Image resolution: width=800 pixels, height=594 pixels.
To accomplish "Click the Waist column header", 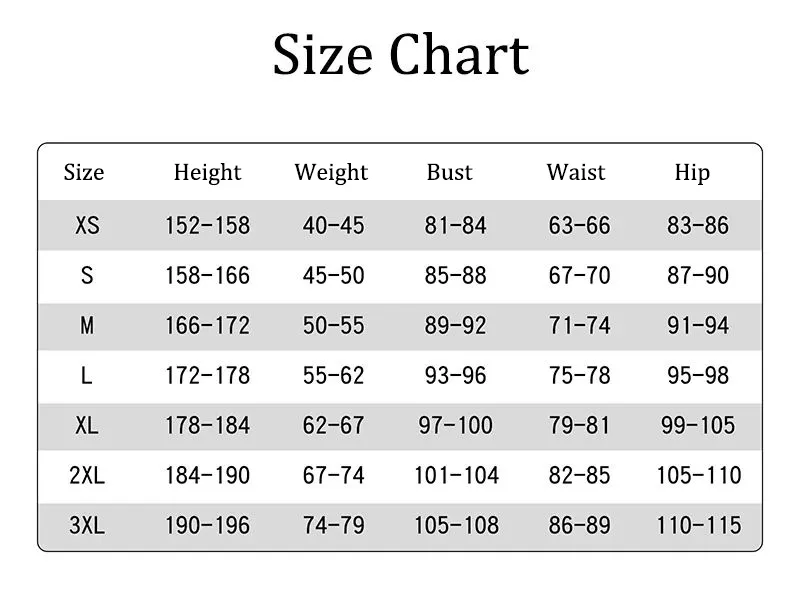I will point(576,172).
